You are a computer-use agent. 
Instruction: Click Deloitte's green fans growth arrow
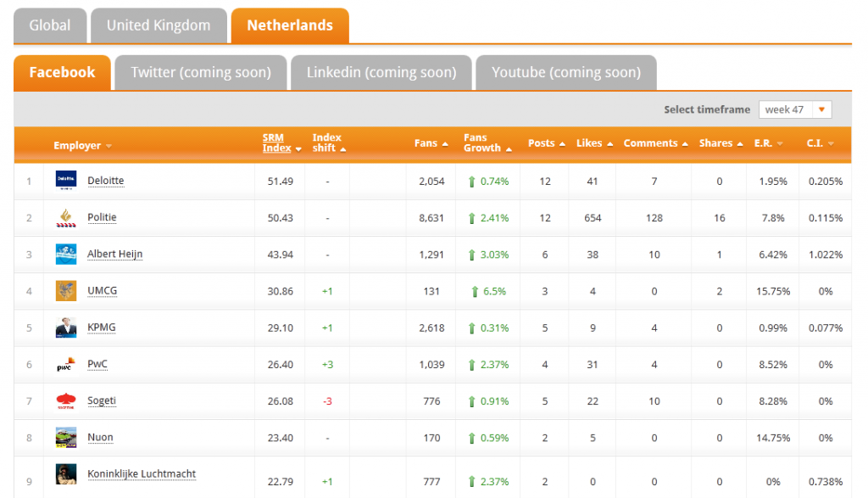click(471, 182)
